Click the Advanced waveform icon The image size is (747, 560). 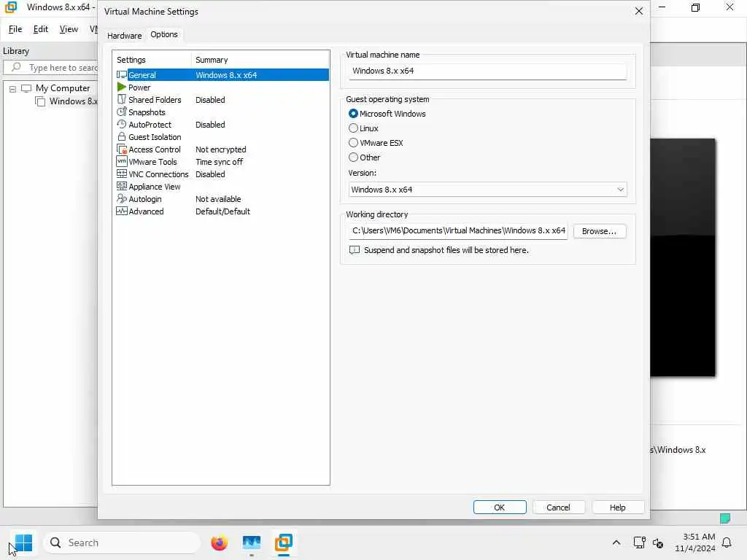click(x=122, y=211)
